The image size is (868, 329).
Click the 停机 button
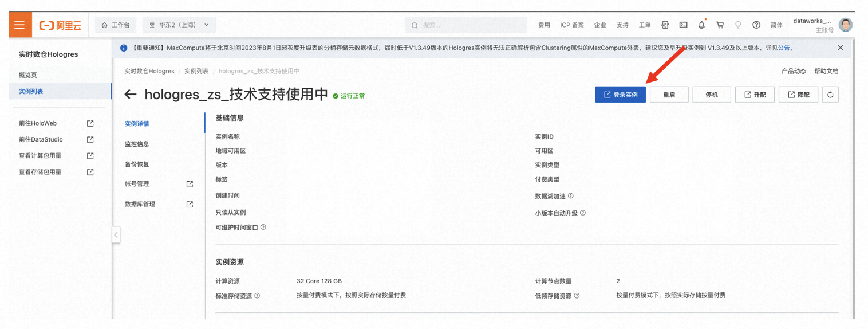(x=712, y=95)
